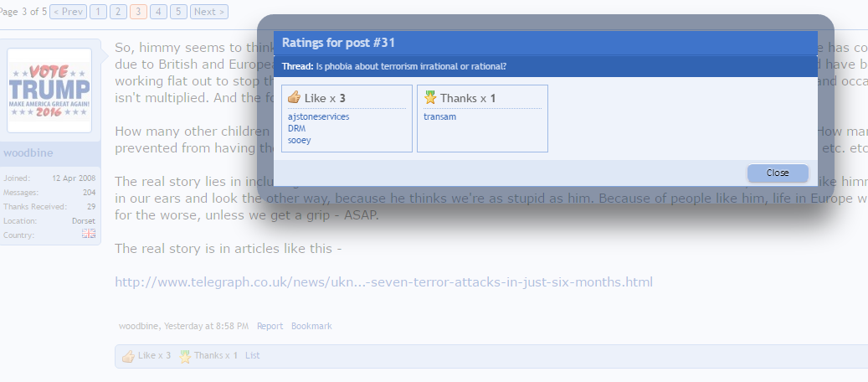Viewport: 868px width, 382px height.
Task: Go to page 1 of thread
Action: [x=98, y=12]
